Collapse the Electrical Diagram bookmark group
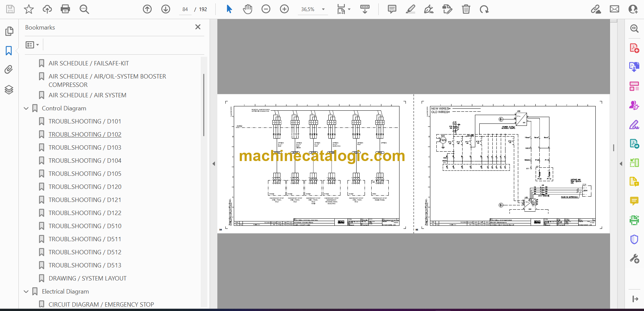 point(26,292)
